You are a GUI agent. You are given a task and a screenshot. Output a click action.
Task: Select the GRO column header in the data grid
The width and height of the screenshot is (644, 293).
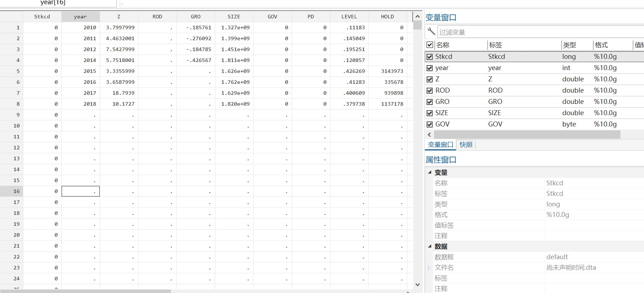pos(196,17)
